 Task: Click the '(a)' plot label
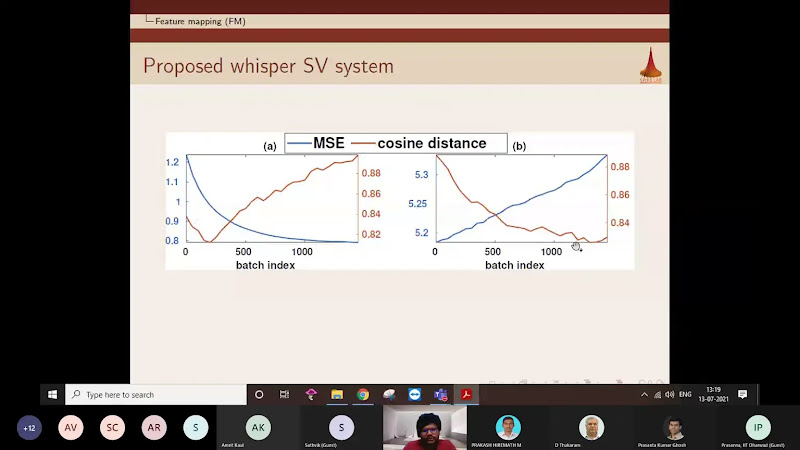pos(270,146)
